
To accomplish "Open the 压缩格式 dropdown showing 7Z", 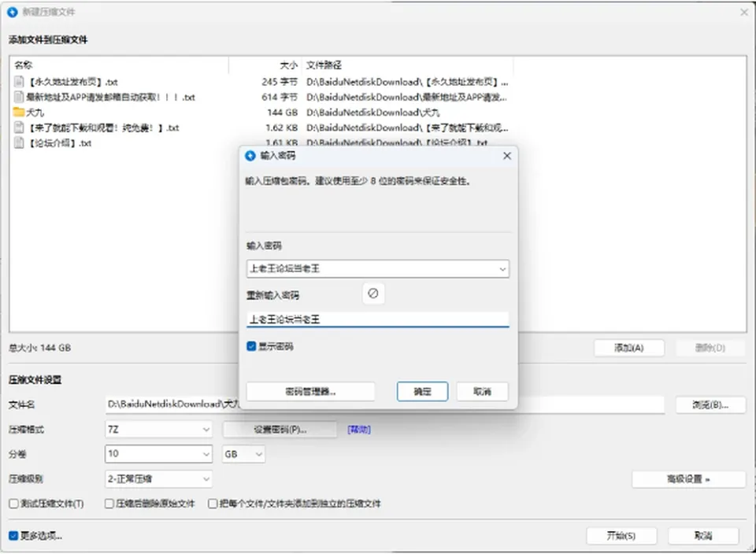I will tap(158, 429).
